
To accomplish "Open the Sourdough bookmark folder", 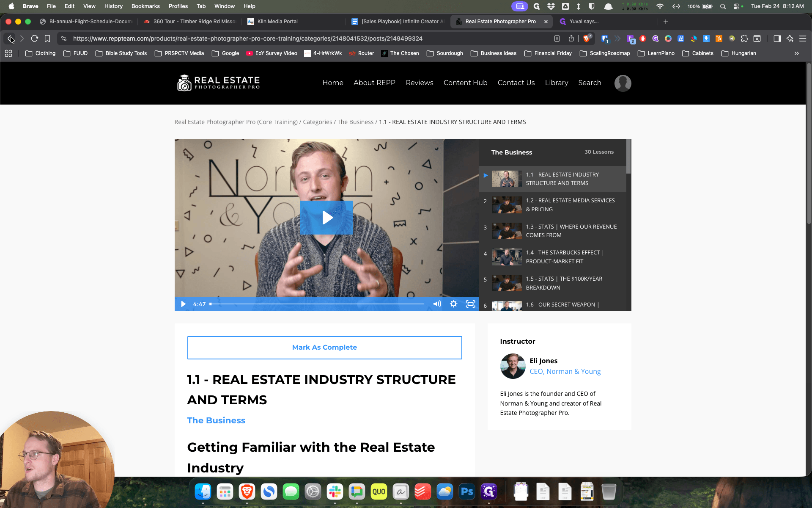I will click(x=445, y=53).
